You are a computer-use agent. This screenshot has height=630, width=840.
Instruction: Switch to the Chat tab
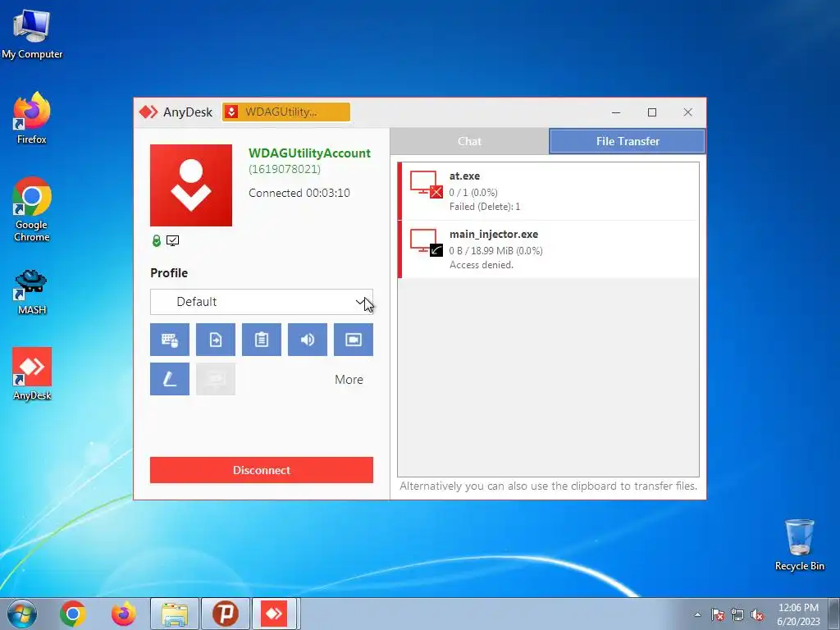[469, 141]
